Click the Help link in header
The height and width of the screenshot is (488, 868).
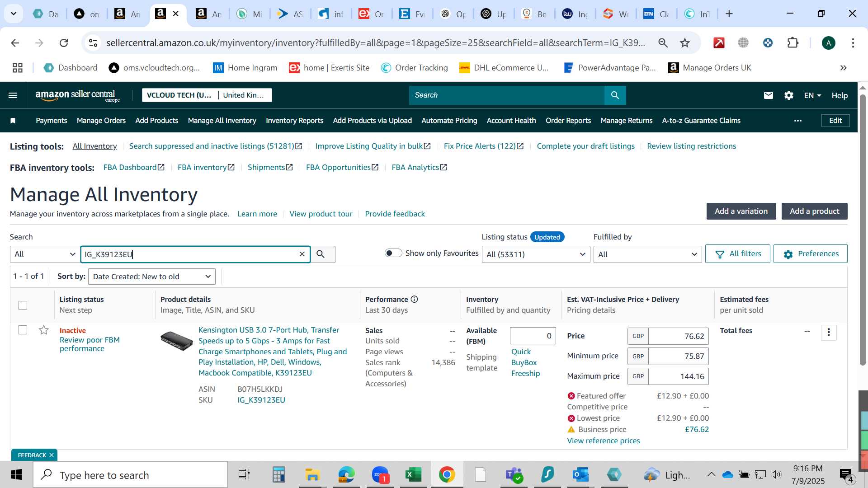840,95
